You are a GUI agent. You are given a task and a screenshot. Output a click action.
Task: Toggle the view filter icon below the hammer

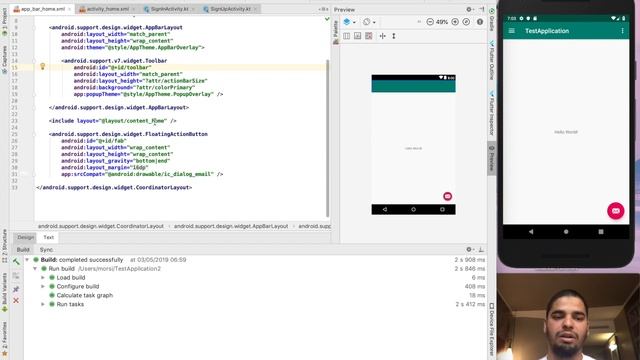click(16, 276)
